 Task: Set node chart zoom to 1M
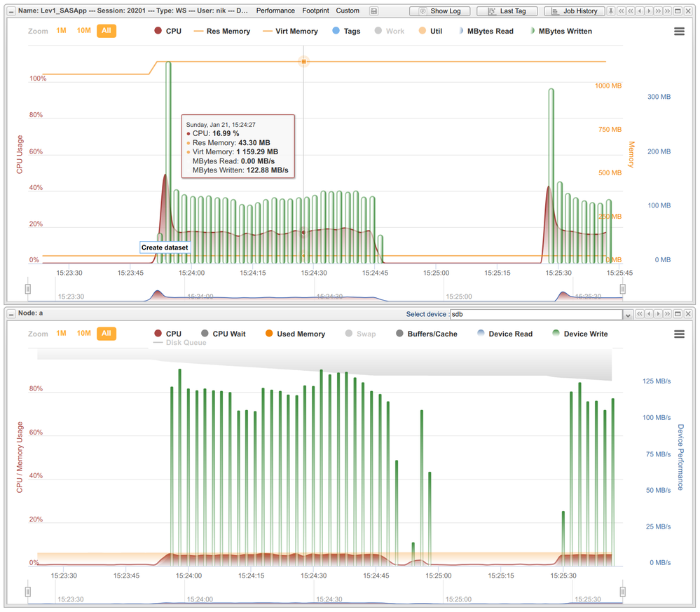pos(61,333)
